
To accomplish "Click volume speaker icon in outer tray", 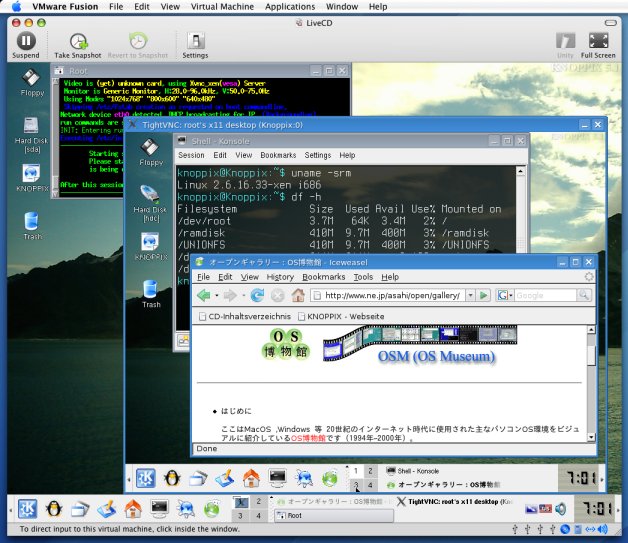I will click(x=561, y=509).
